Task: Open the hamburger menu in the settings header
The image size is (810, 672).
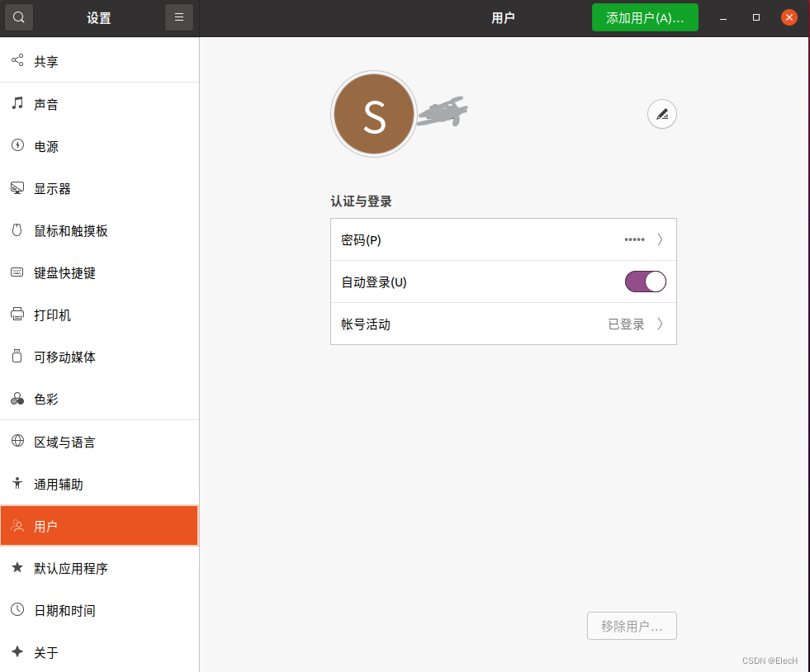Action: (x=179, y=17)
